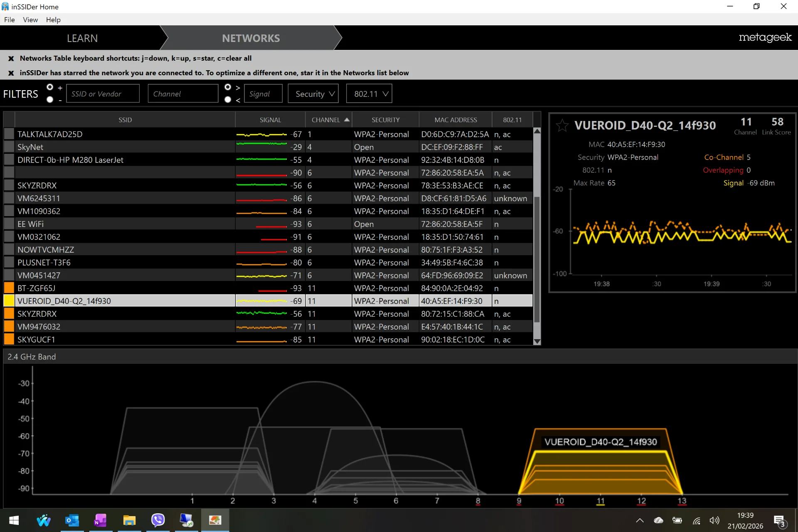Select the minus SSID filter radio button
Image resolution: width=798 pixels, height=532 pixels.
coord(50,100)
